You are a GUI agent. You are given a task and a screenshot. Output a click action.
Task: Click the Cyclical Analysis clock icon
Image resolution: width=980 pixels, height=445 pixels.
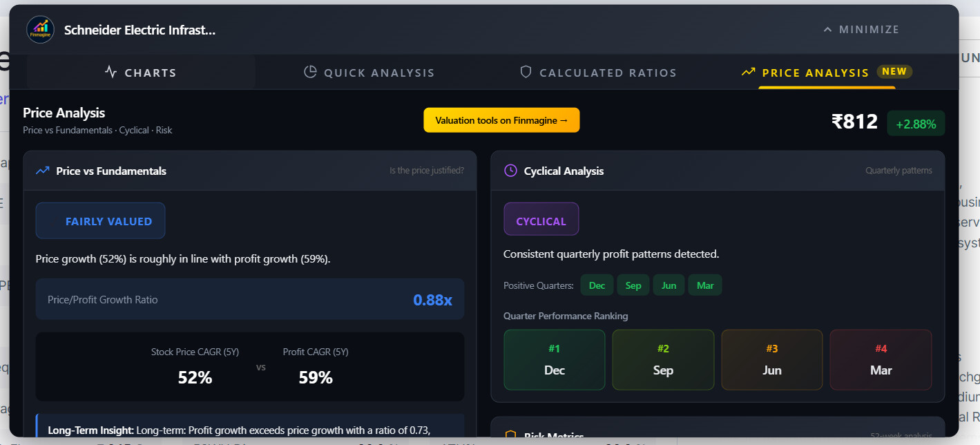click(510, 171)
